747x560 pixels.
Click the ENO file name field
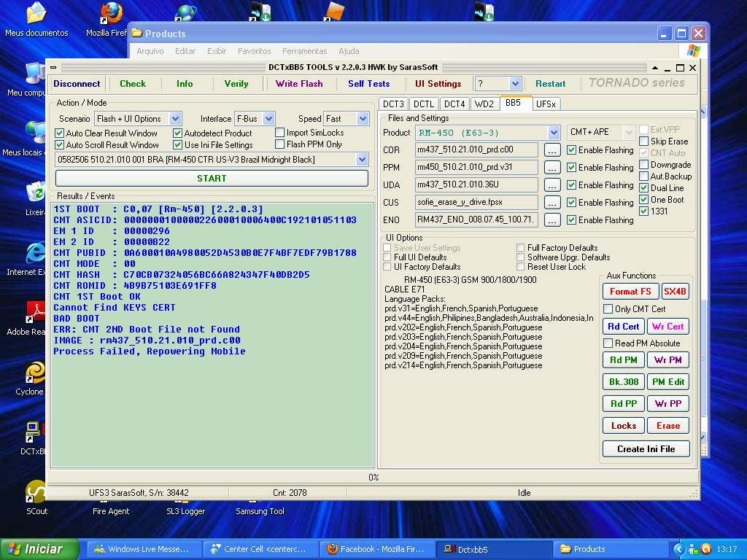coord(476,219)
